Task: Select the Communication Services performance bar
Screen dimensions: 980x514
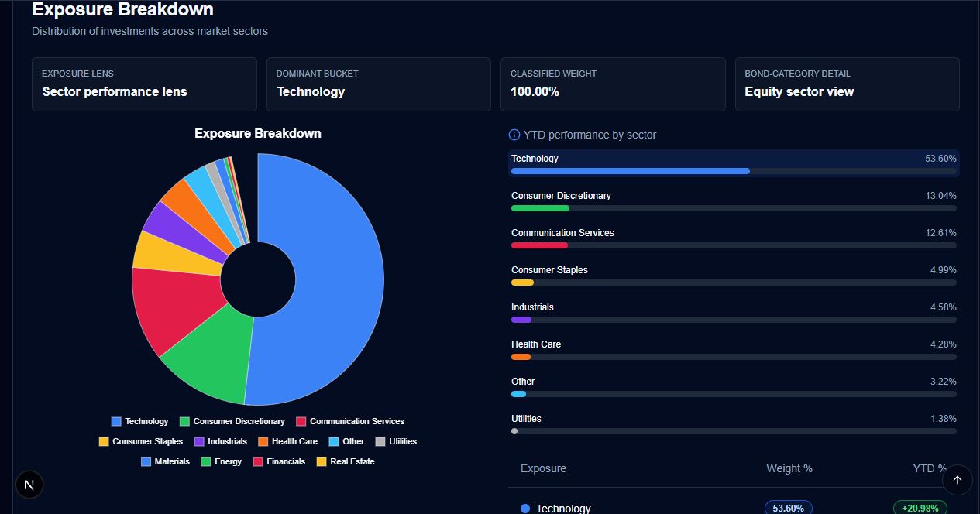Action: pos(734,245)
